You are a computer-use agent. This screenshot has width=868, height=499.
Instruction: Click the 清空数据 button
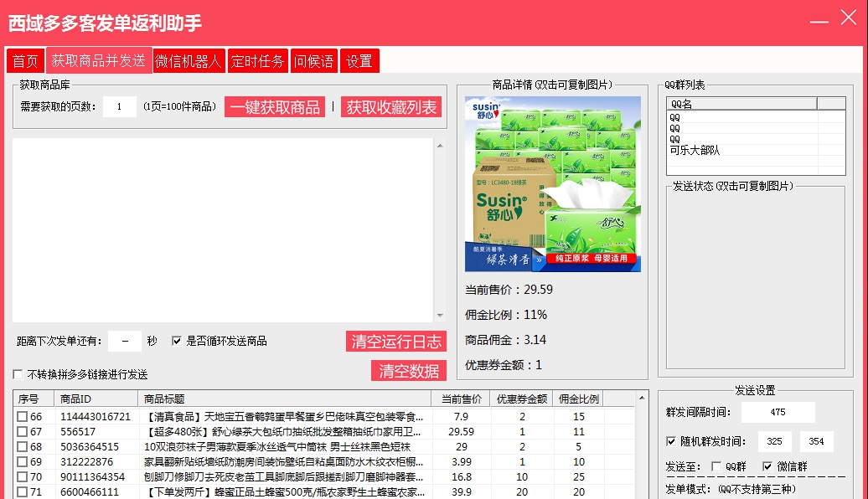(408, 371)
